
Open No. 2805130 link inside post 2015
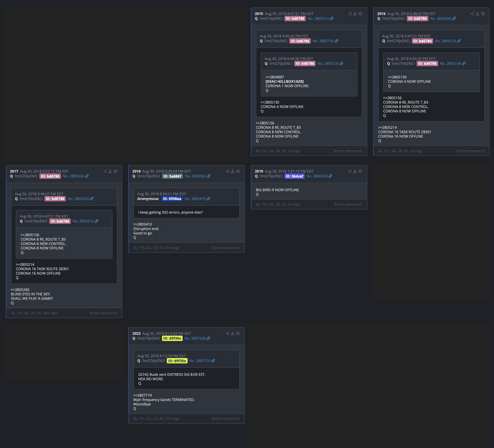[x=328, y=63]
